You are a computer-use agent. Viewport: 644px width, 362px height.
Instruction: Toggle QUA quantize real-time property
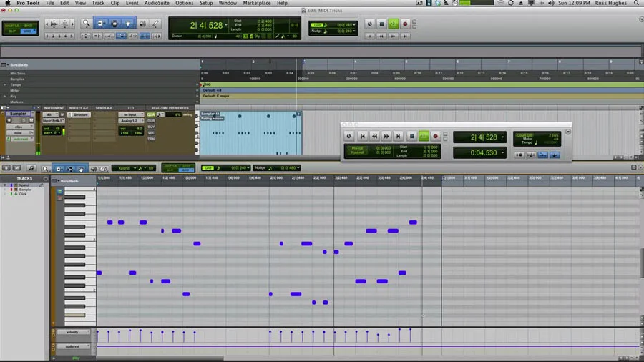pos(151,115)
